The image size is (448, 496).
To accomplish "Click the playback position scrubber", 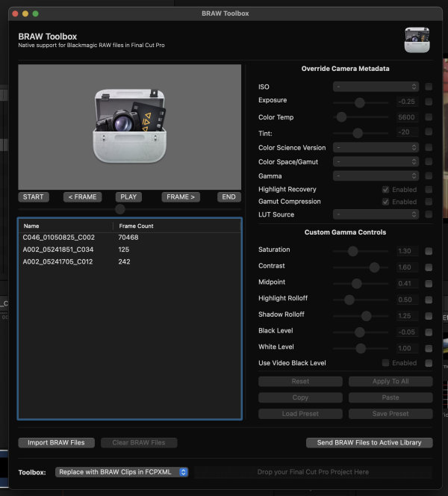I will click(x=130, y=209).
